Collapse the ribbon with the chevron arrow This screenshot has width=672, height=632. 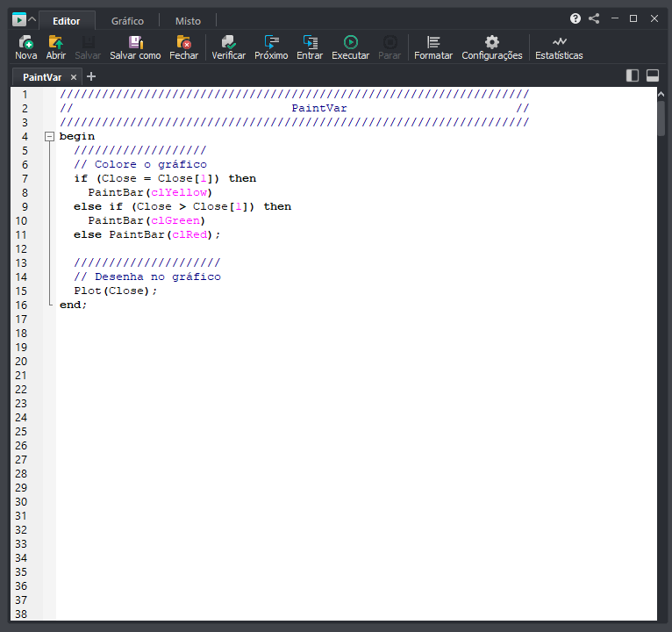pos(32,19)
